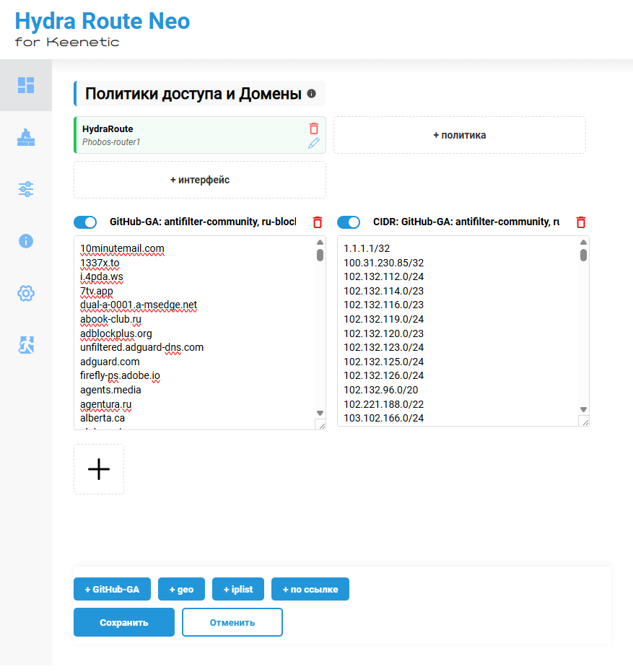Toggle off the GitHub-GA domain list switch
633x672 pixels.
85,222
